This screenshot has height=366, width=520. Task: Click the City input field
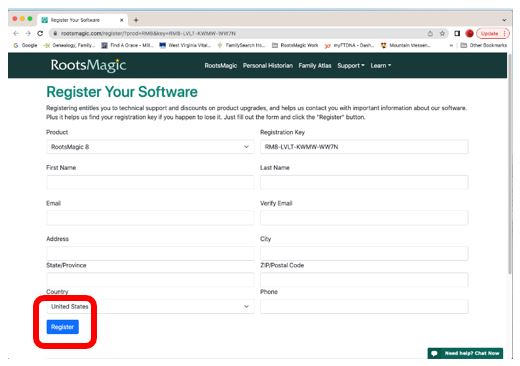pyautogui.click(x=364, y=253)
